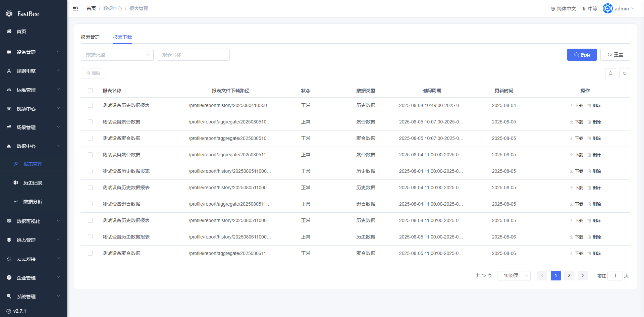Click the 重置 button
644x317 pixels.
615,55
